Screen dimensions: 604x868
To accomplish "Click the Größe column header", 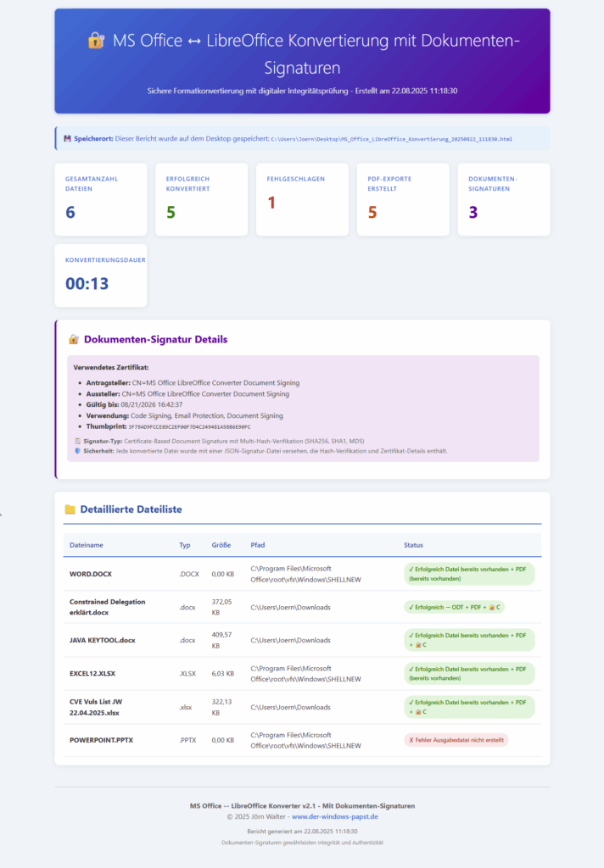I will click(221, 545).
